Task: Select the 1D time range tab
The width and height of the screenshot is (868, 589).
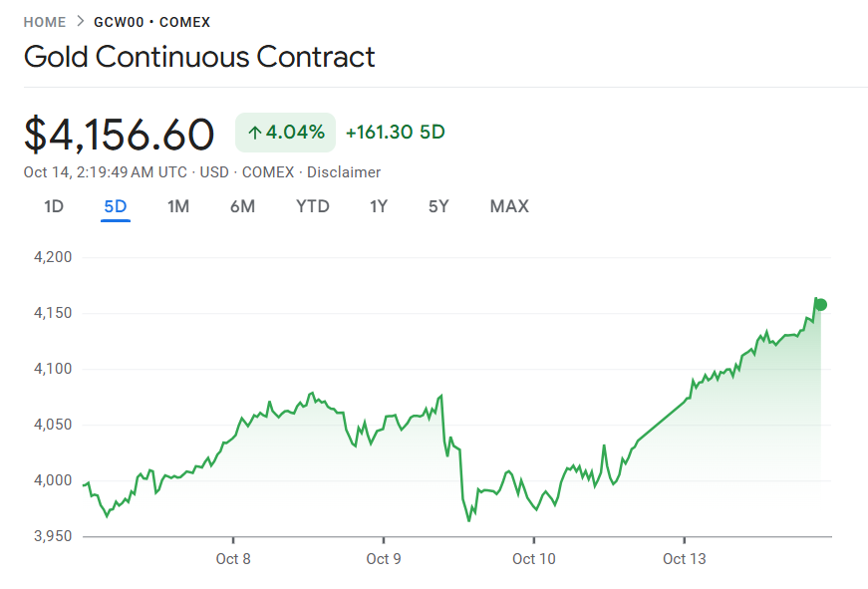Action: 54,206
